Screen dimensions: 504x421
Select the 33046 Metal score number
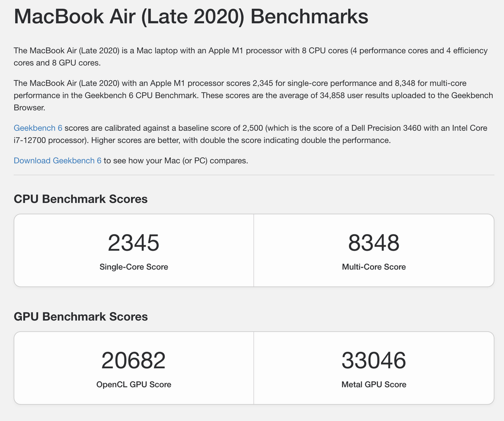click(374, 361)
